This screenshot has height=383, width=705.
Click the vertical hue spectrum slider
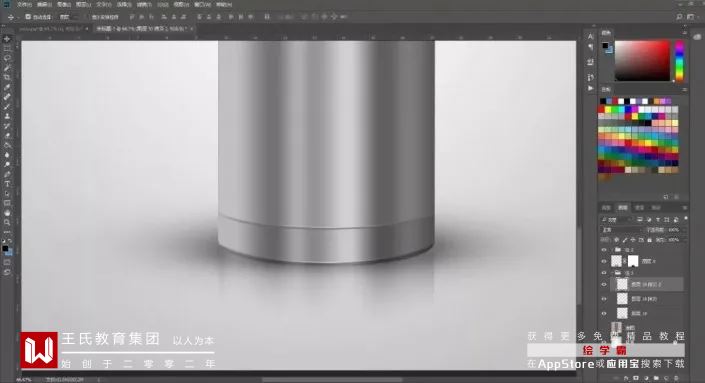pos(679,61)
